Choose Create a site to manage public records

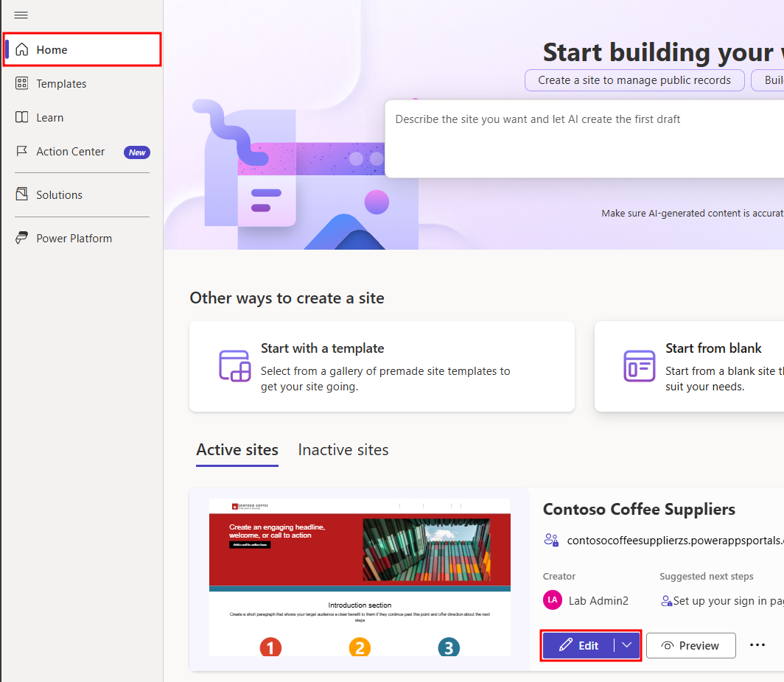[634, 80]
